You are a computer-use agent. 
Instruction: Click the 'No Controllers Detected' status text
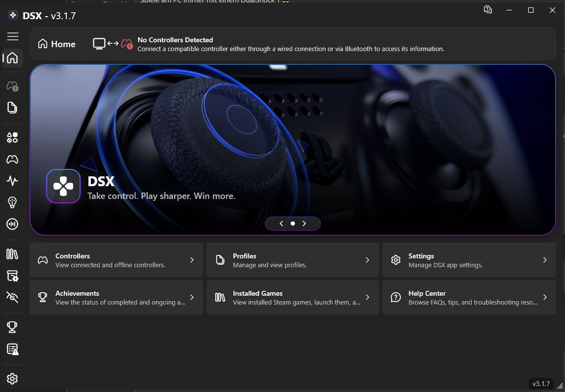[x=175, y=40]
